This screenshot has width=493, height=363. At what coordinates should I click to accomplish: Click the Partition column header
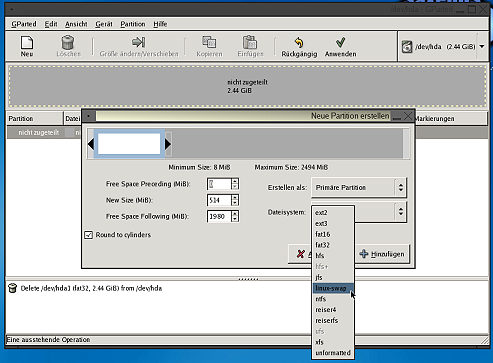click(35, 119)
